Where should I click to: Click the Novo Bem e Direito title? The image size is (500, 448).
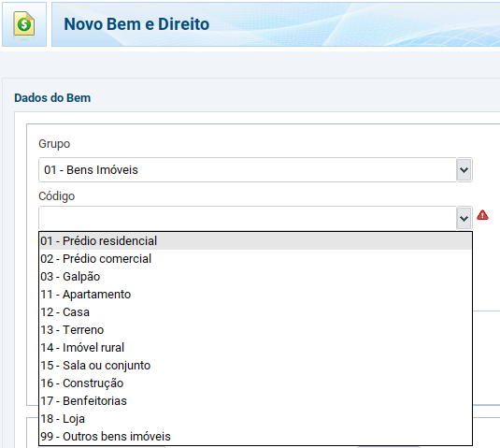pyautogui.click(x=136, y=24)
